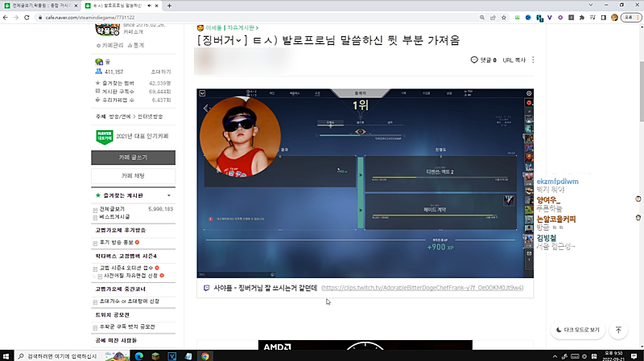This screenshot has height=361, width=644.
Task: Toggle 다크 모드로 보기 dark mode
Action: coord(578,330)
